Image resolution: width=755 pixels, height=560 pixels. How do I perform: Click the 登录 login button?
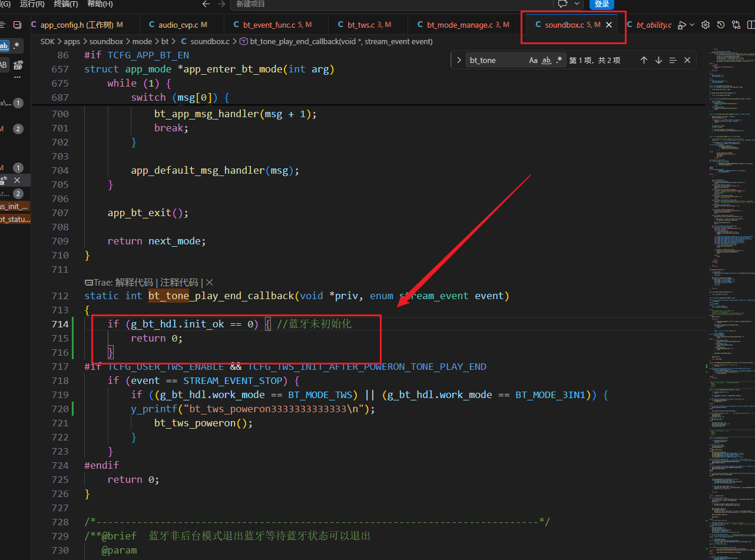pos(601,4)
